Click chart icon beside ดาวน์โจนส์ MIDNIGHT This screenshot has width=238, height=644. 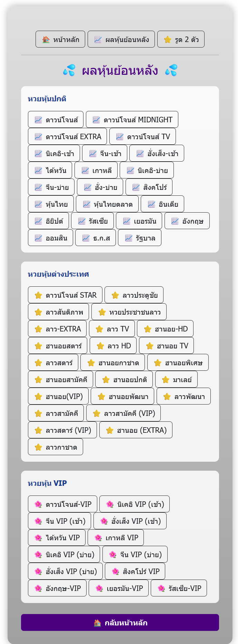click(x=96, y=120)
